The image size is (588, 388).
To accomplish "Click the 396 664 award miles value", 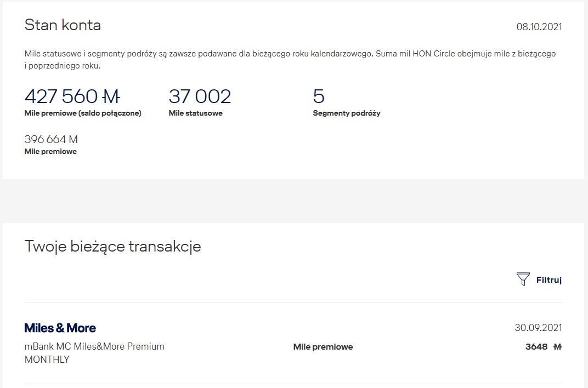I will (x=52, y=139).
